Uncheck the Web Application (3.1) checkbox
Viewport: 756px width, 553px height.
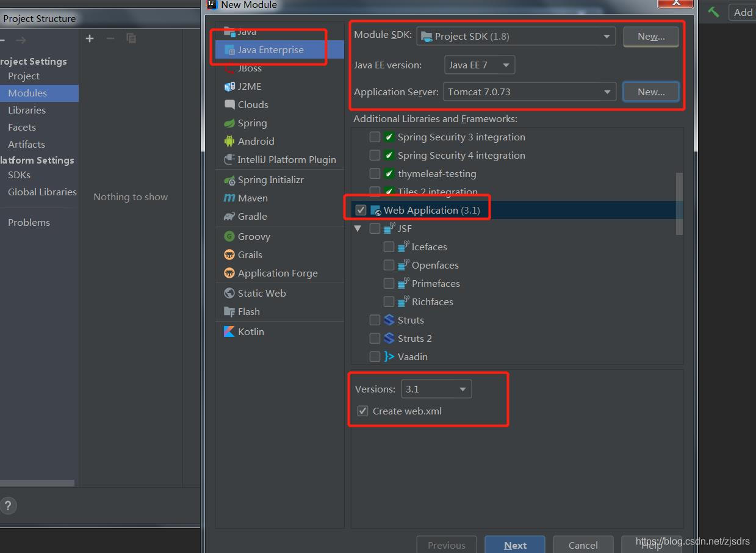click(361, 211)
